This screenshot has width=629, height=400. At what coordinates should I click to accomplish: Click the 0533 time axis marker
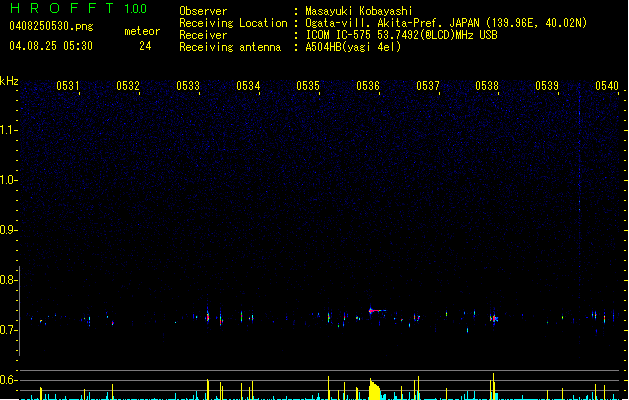188,86
